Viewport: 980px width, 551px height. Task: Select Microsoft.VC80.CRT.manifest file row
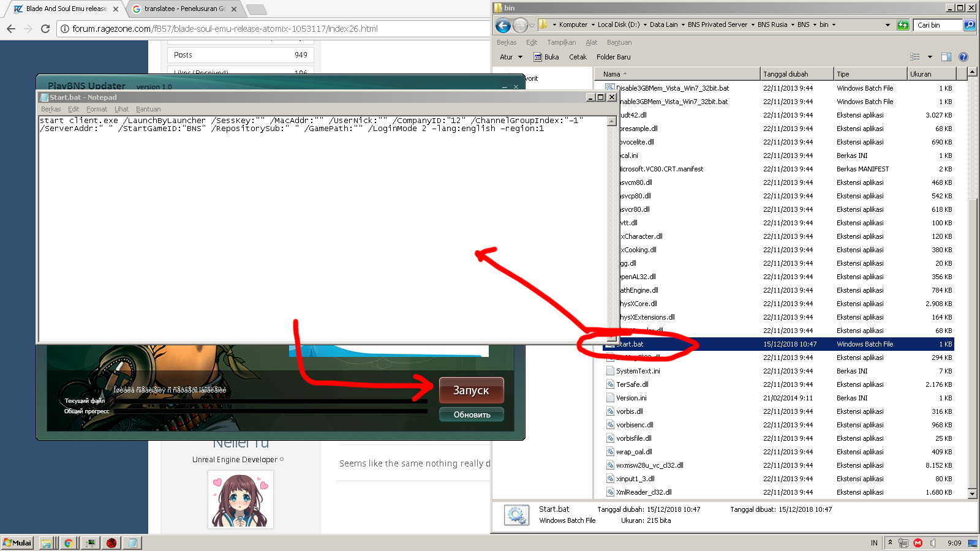[x=786, y=169]
